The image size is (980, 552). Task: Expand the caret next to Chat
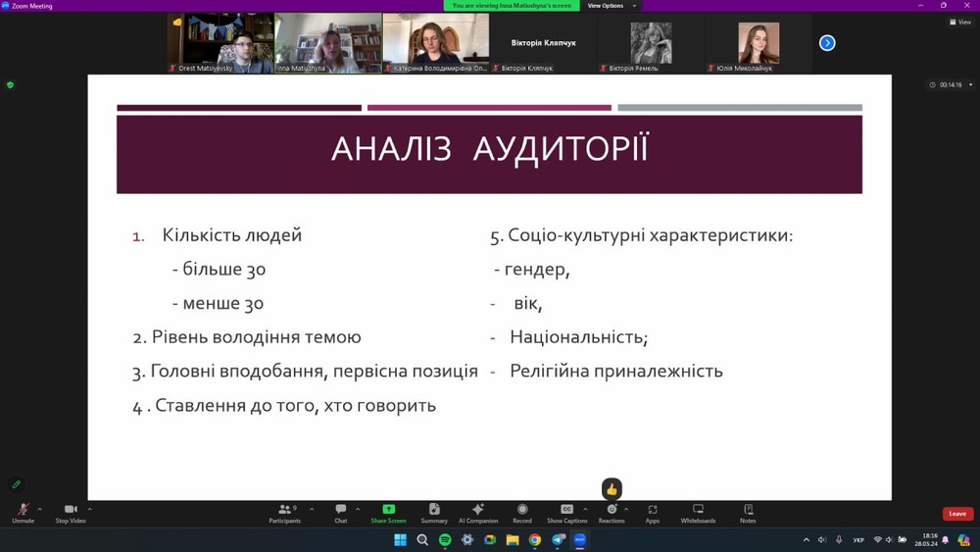[358, 509]
